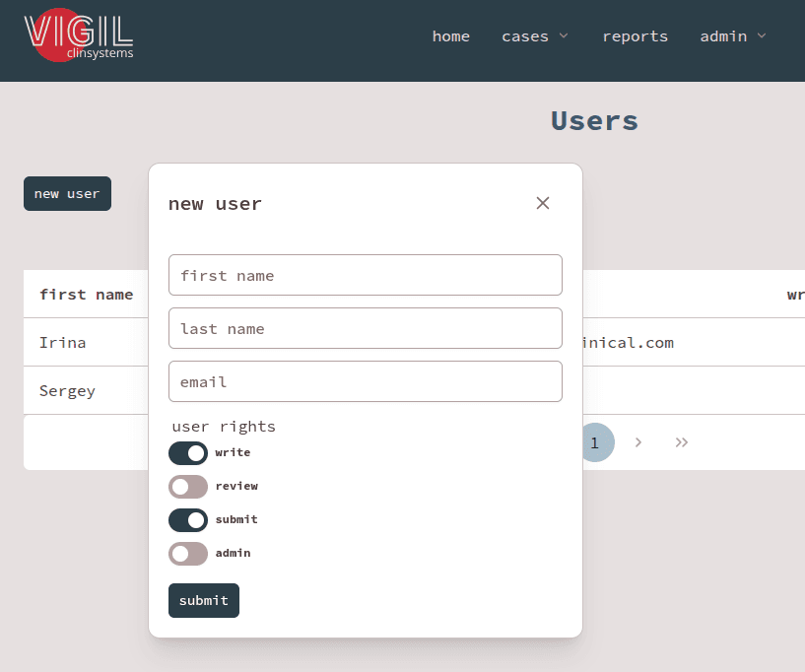Viewport: 805px width, 672px height.
Task: Toggle off the write permission
Action: 188,453
